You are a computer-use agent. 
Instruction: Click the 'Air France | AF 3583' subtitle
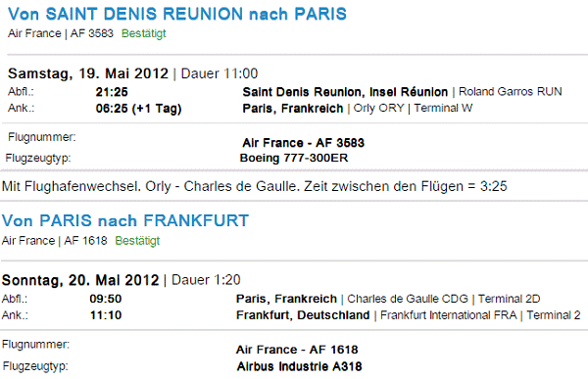pos(61,33)
